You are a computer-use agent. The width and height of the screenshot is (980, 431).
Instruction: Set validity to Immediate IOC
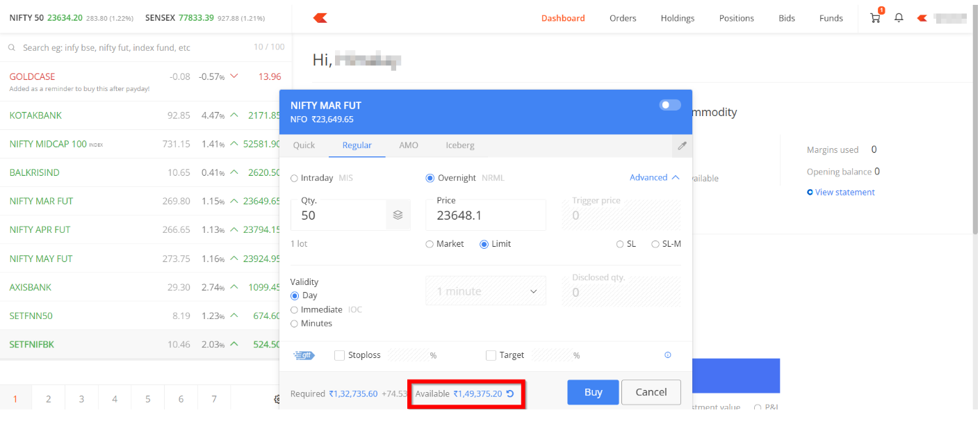coord(294,309)
